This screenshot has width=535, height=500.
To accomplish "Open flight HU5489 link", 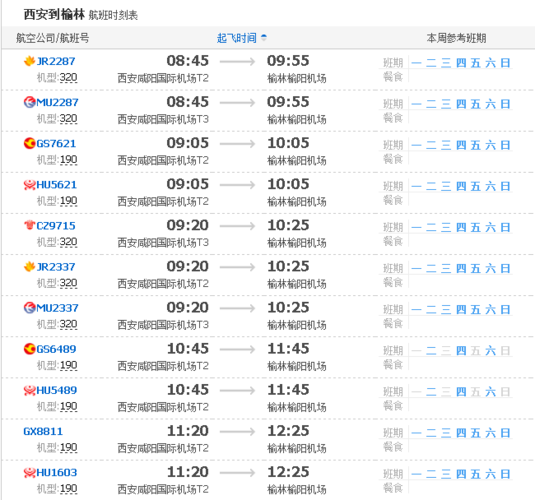I will (56, 390).
